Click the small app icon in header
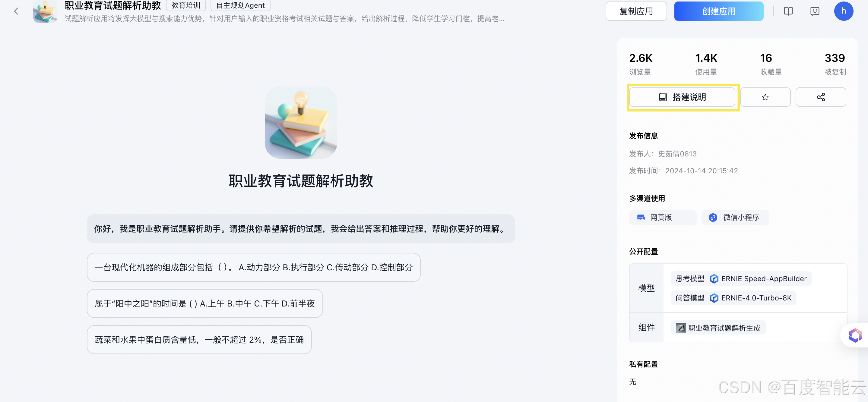 click(x=45, y=11)
